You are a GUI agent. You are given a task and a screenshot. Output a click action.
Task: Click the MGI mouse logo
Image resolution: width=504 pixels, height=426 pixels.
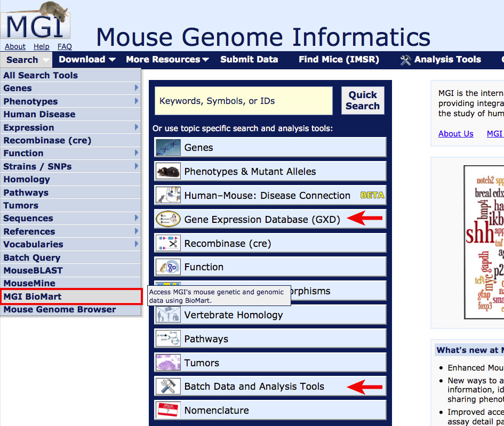pos(35,21)
